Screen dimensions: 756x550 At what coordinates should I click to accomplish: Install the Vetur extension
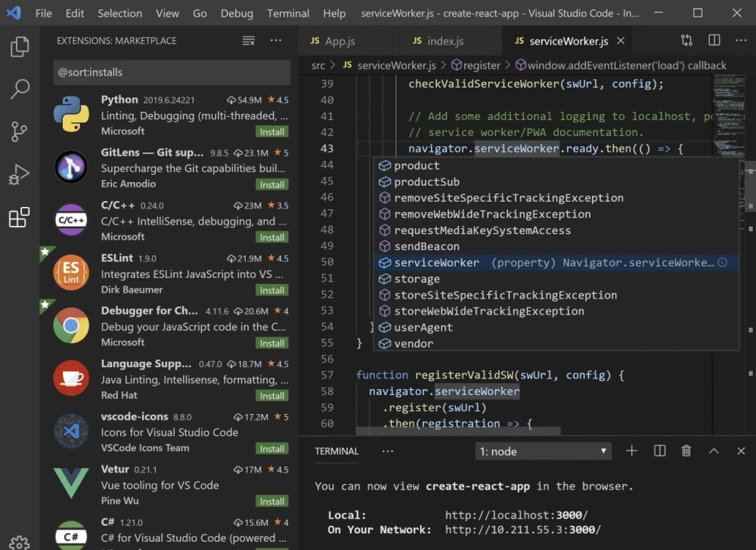pyautogui.click(x=272, y=501)
